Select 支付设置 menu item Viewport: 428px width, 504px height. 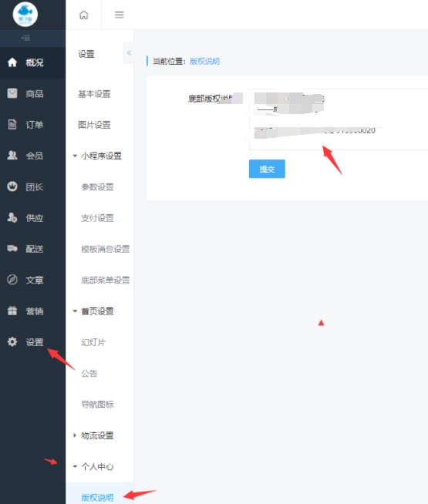pyautogui.click(x=97, y=218)
